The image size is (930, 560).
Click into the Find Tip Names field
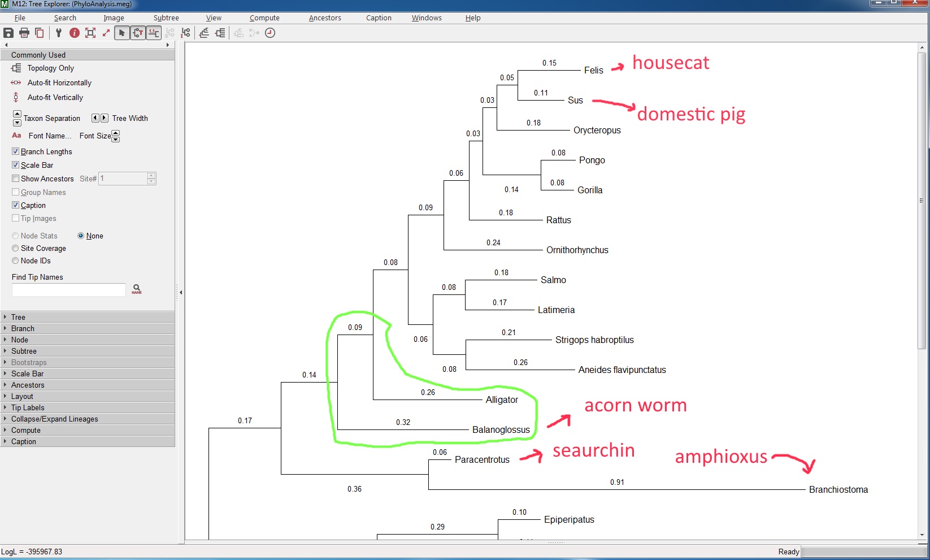coord(69,290)
